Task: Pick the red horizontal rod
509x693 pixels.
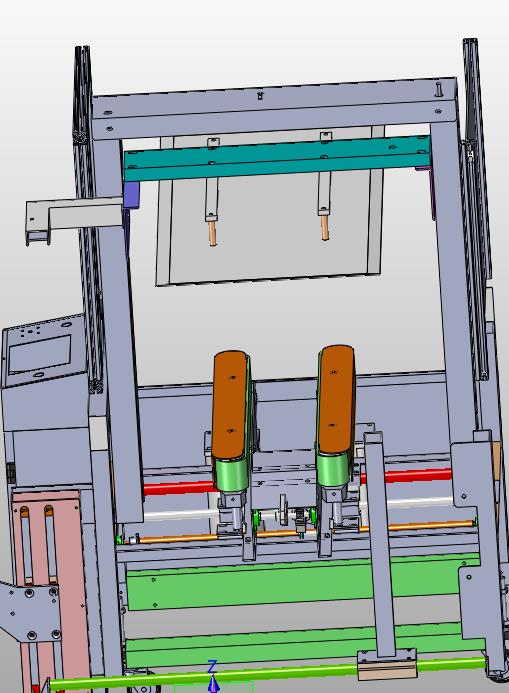Action: coord(298,482)
